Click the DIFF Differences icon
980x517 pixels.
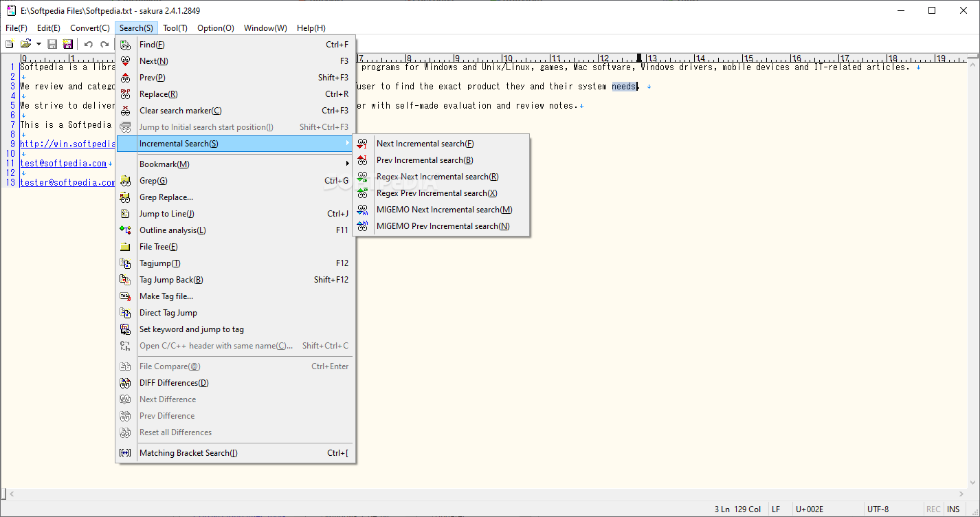pyautogui.click(x=125, y=383)
